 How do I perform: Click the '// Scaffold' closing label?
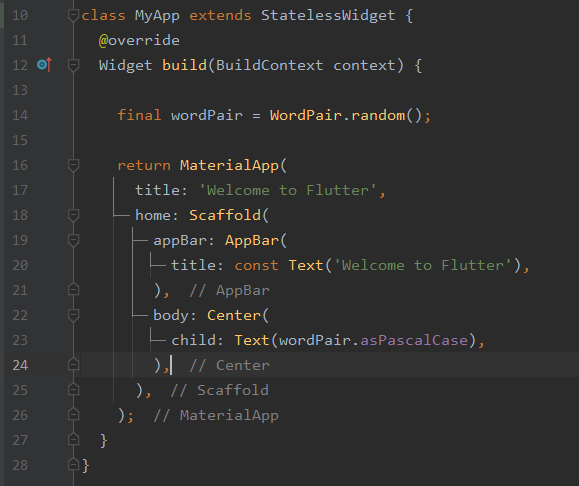point(220,390)
